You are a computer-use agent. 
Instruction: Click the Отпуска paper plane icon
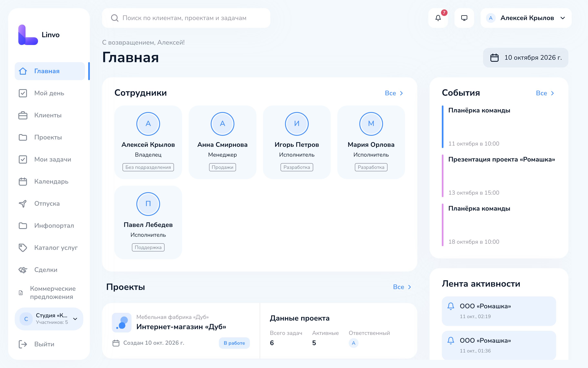coord(23,204)
